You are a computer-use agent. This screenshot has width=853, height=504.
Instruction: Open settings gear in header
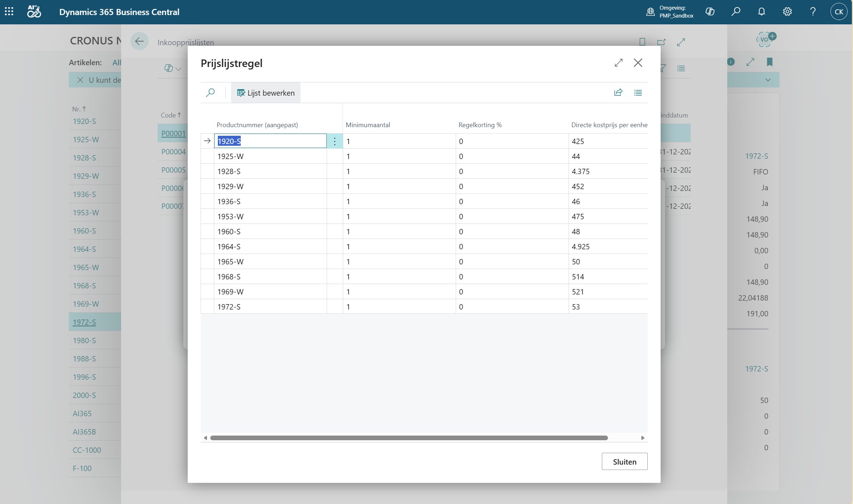[787, 12]
